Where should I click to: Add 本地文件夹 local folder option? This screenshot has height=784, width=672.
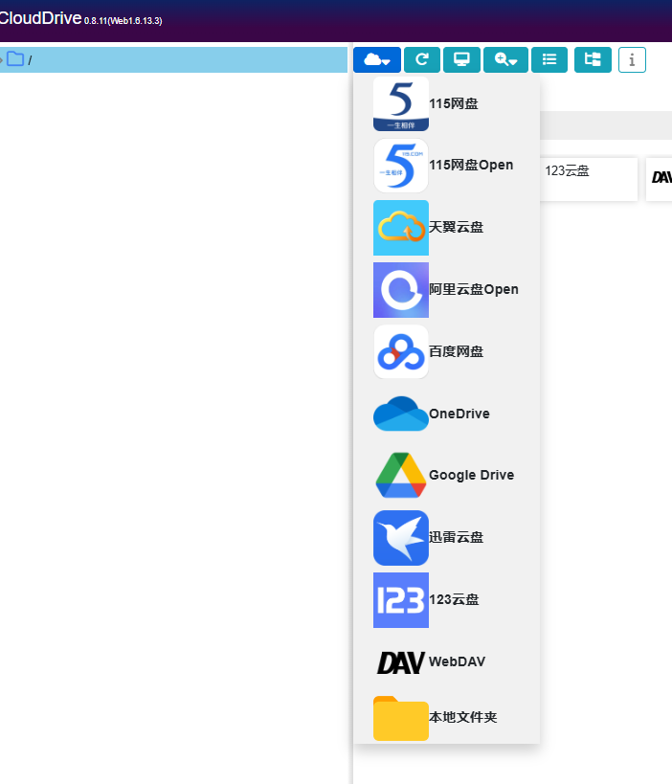click(462, 717)
